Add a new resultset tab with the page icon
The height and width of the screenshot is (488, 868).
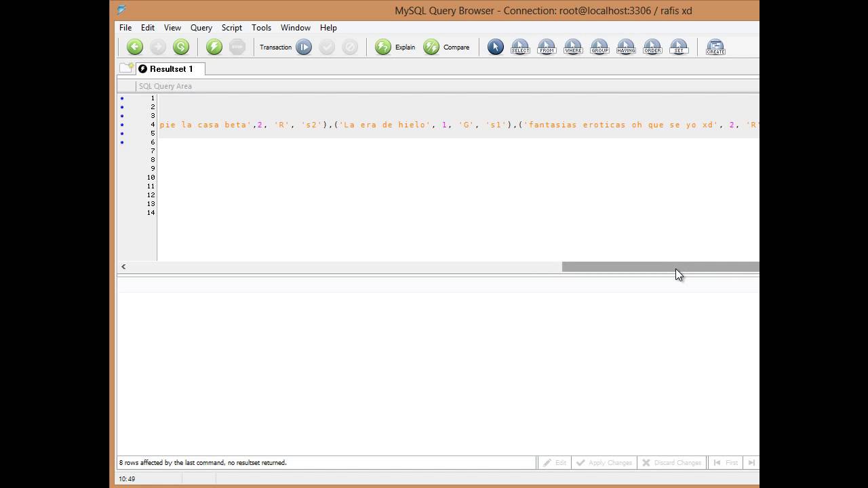click(x=126, y=68)
